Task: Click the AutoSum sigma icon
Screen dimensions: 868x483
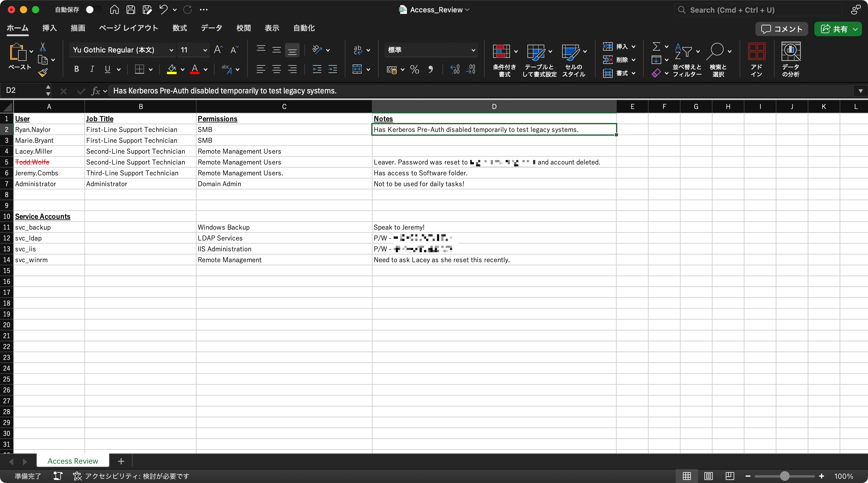Action: click(656, 46)
